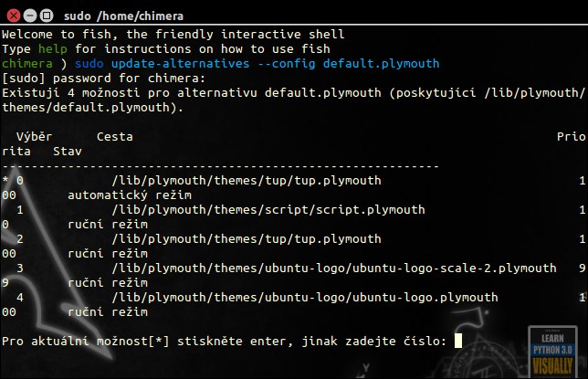Viewport: 588px width, 379px height.
Task: Click the green 'chimera' prompt name
Action: tap(27, 64)
